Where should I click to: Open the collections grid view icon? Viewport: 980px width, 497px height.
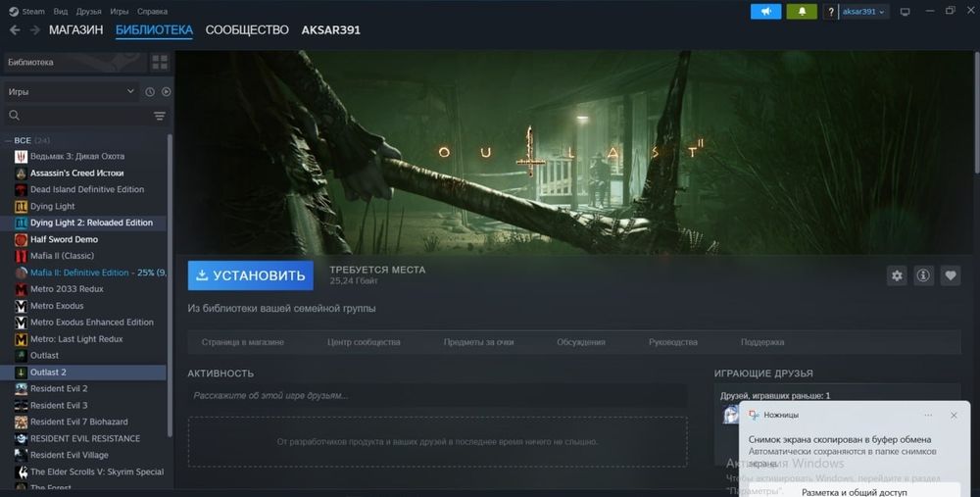(x=160, y=62)
